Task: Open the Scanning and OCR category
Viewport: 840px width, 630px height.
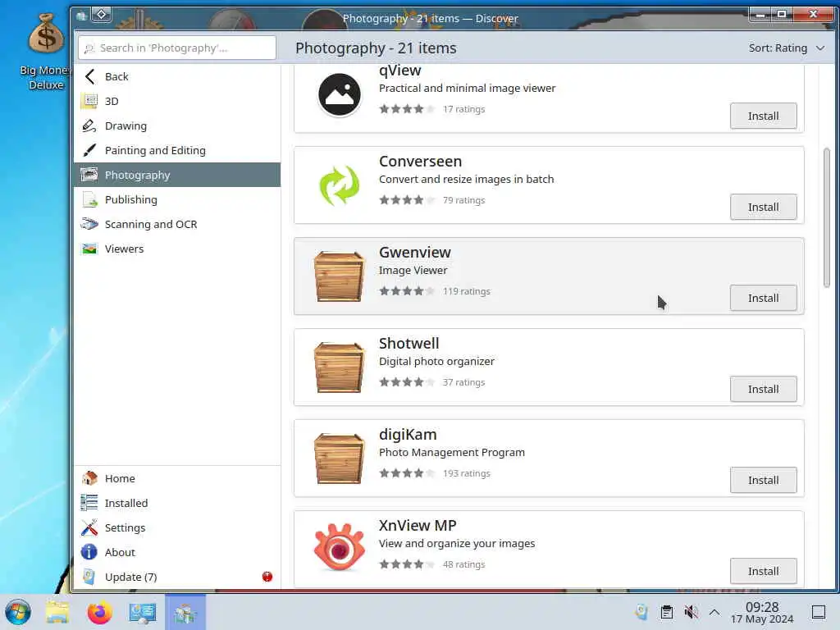Action: click(177, 224)
